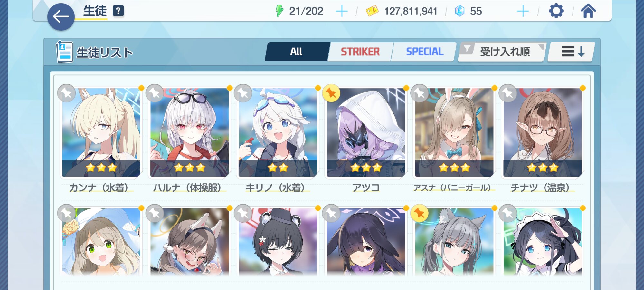Open チナツ（温泉）student portrait
Viewport: 644px width, 290px height.
pyautogui.click(x=543, y=132)
